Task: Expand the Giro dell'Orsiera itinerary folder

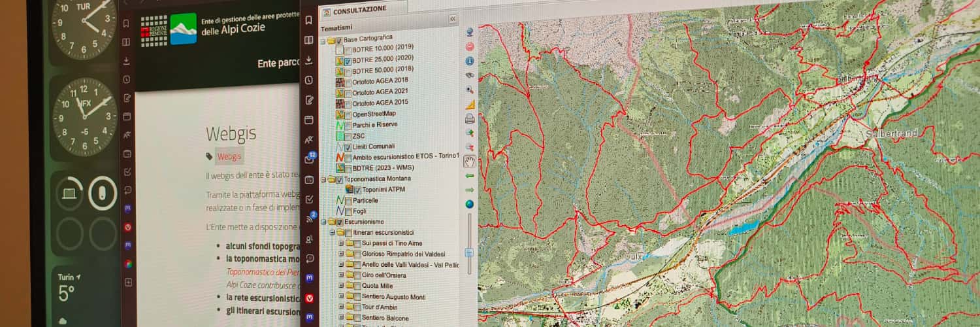Action: (341, 275)
